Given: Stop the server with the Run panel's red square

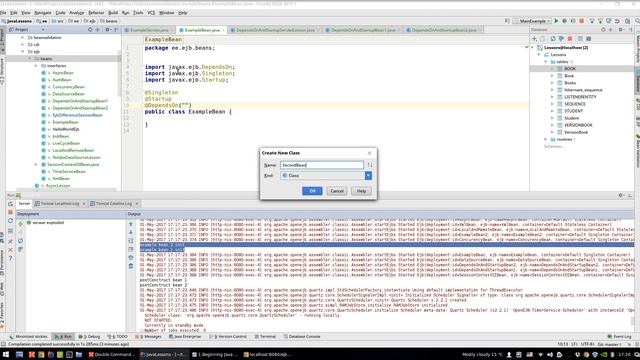Looking at the screenshot, I should tap(10, 212).
